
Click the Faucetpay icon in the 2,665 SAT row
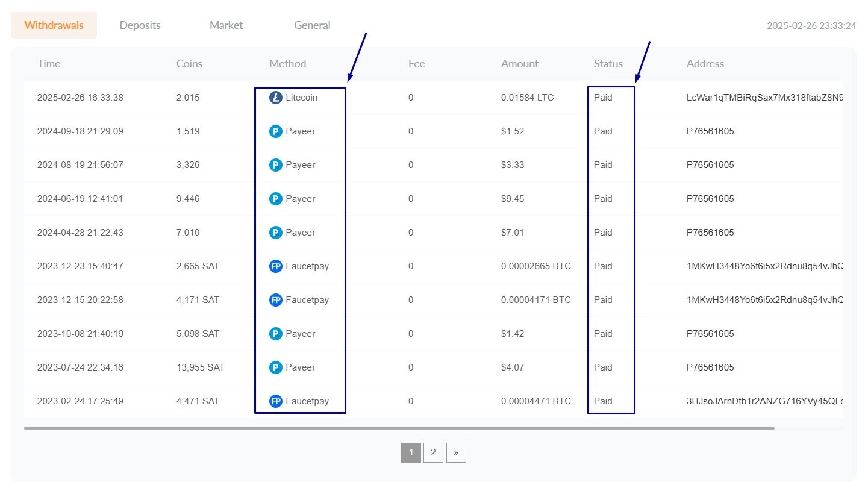275,266
